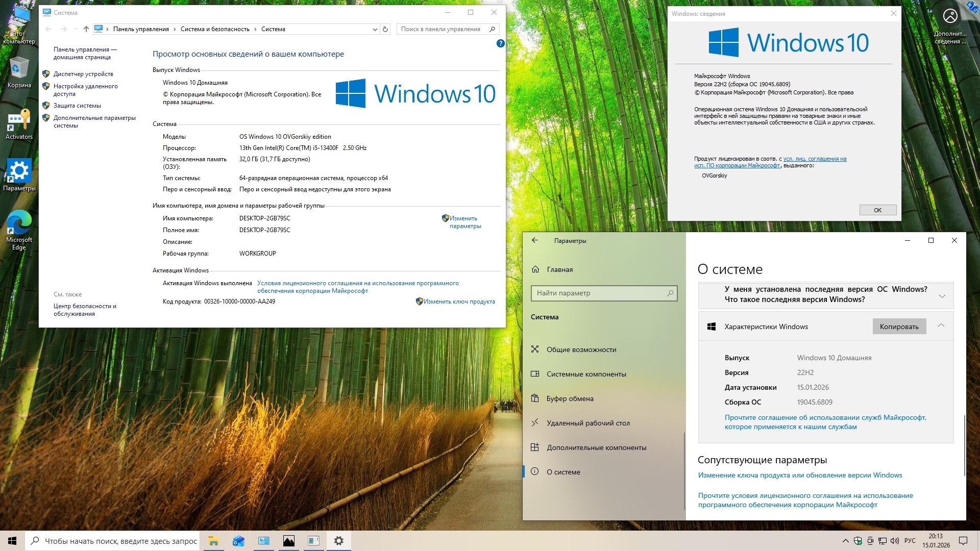This screenshot has height=551, width=980.
Task: Go back using the arrow in Параметры window
Action: click(535, 240)
